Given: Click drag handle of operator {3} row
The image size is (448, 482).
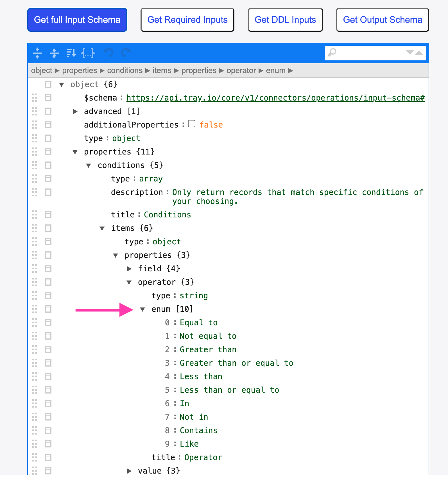Looking at the screenshot, I should (x=35, y=282).
